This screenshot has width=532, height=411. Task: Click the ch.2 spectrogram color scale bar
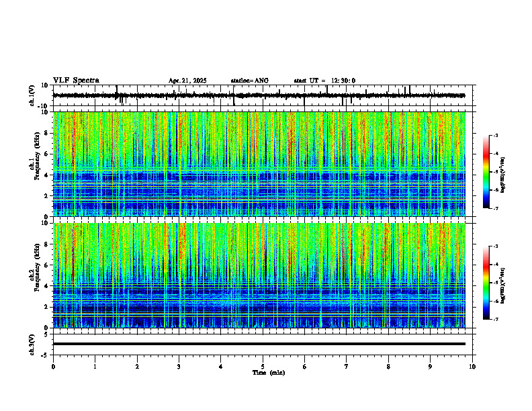click(486, 283)
